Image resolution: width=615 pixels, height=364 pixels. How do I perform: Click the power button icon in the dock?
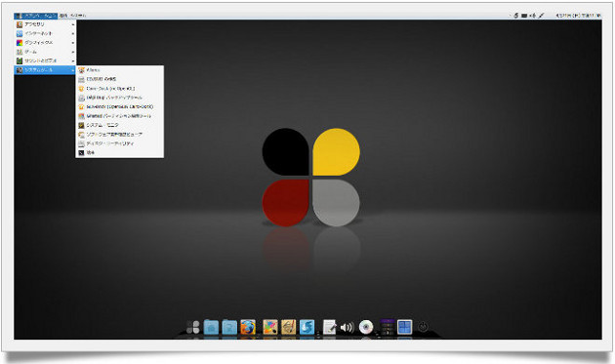423,326
